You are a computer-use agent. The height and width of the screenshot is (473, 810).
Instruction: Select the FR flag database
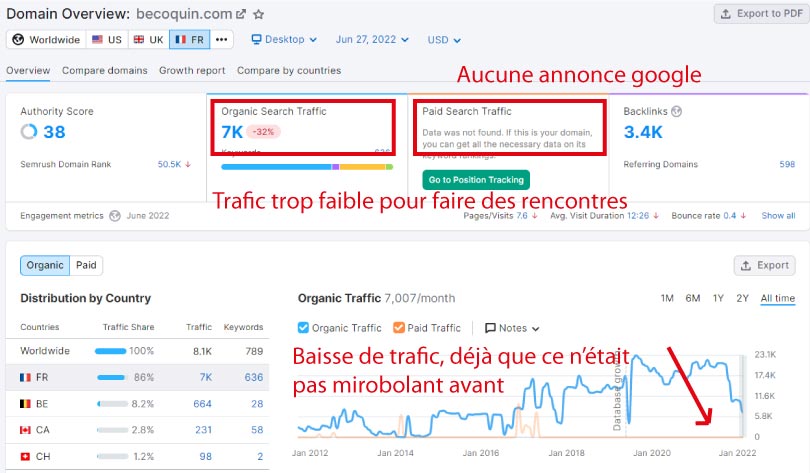[x=190, y=40]
